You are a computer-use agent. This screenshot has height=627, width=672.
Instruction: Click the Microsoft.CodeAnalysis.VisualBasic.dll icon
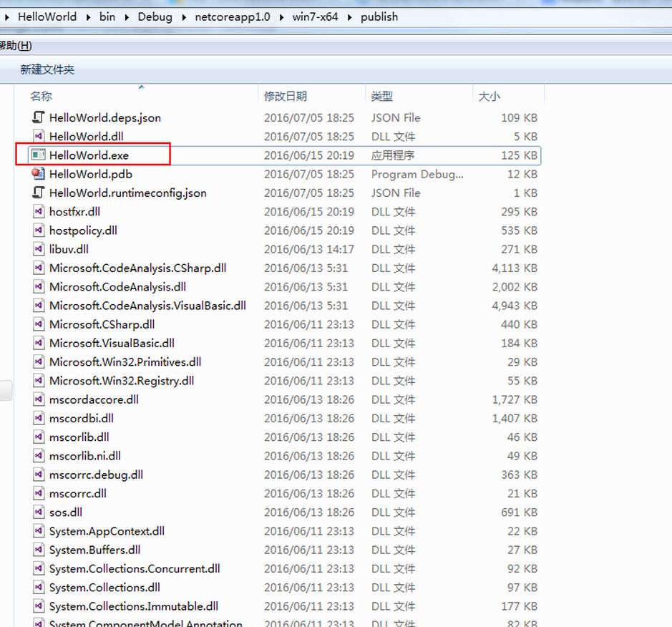pyautogui.click(x=39, y=306)
